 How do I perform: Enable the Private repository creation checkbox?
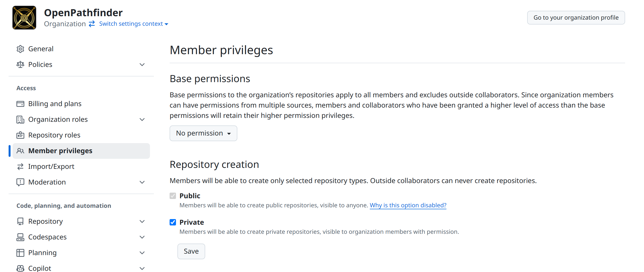point(173,222)
